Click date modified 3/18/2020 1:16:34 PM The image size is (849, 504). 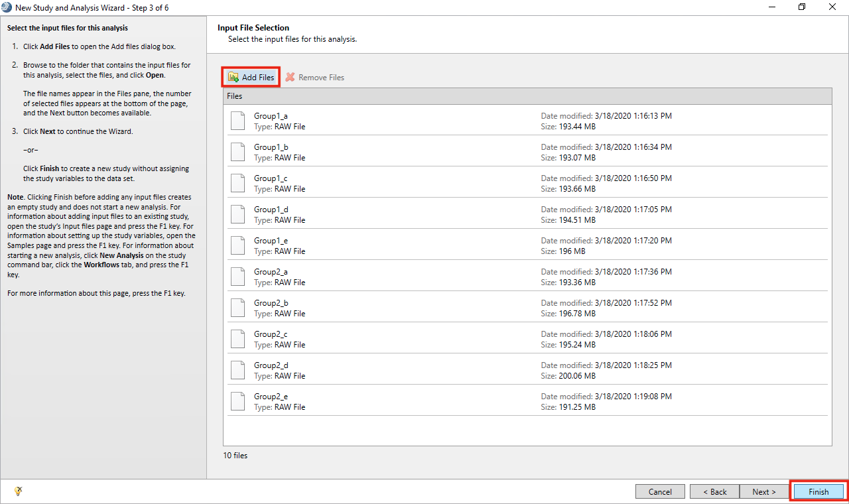pos(633,147)
